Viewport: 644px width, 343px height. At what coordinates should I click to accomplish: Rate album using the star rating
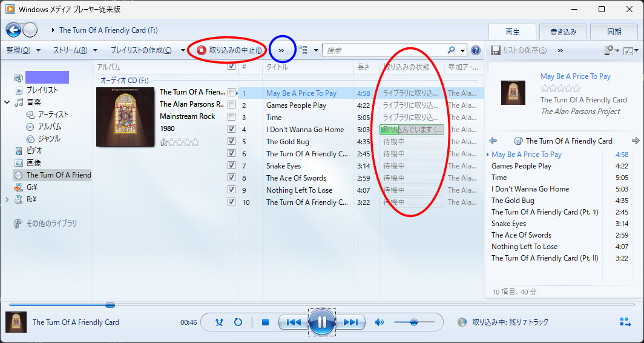pos(179,142)
